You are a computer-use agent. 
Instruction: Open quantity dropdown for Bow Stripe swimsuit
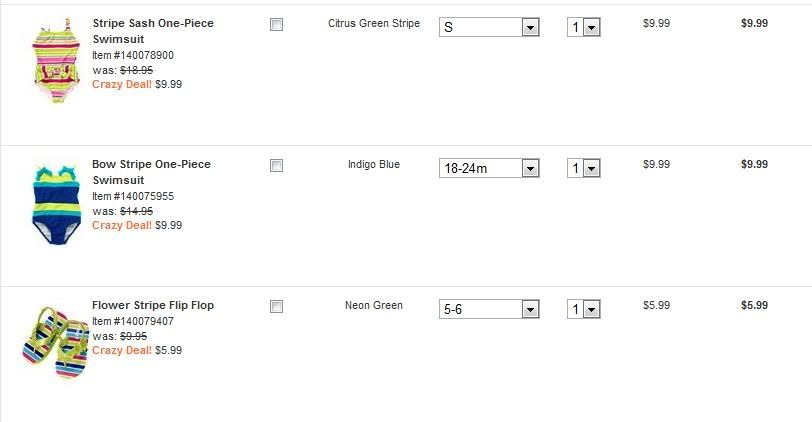click(583, 169)
